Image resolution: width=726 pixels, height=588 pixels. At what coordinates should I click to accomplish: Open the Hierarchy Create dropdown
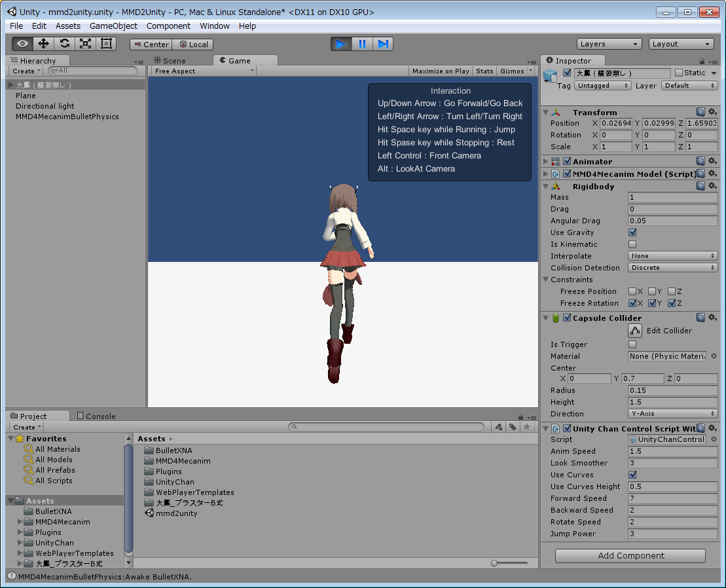click(26, 71)
